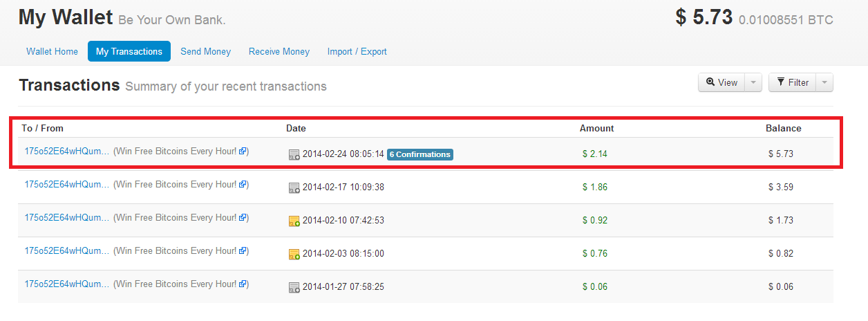Click external link icon in 2014-01-27 row
This screenshot has width=868, height=321.
tap(243, 284)
